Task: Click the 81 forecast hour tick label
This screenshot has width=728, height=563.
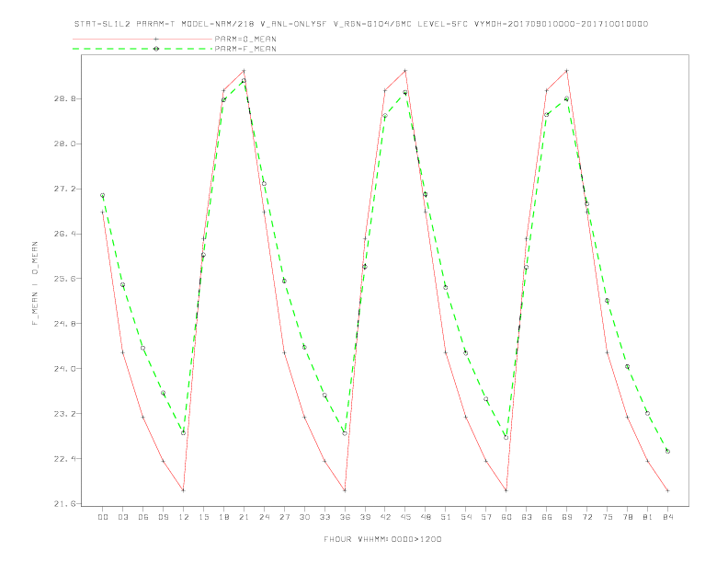Action: 648,517
